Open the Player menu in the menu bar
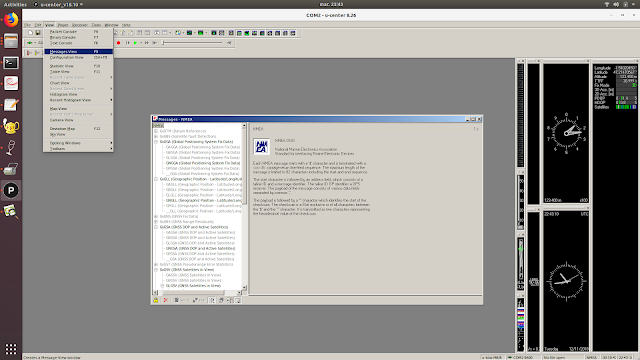The image size is (640, 360). 63,25
